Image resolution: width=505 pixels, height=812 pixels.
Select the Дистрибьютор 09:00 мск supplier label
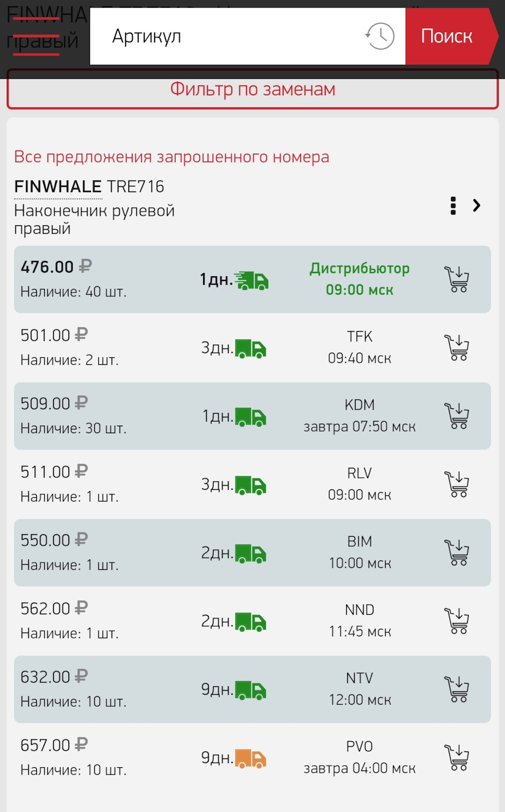[359, 279]
